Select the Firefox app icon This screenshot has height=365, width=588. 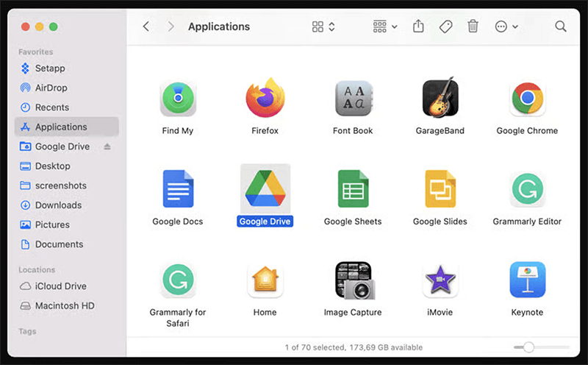pos(265,98)
